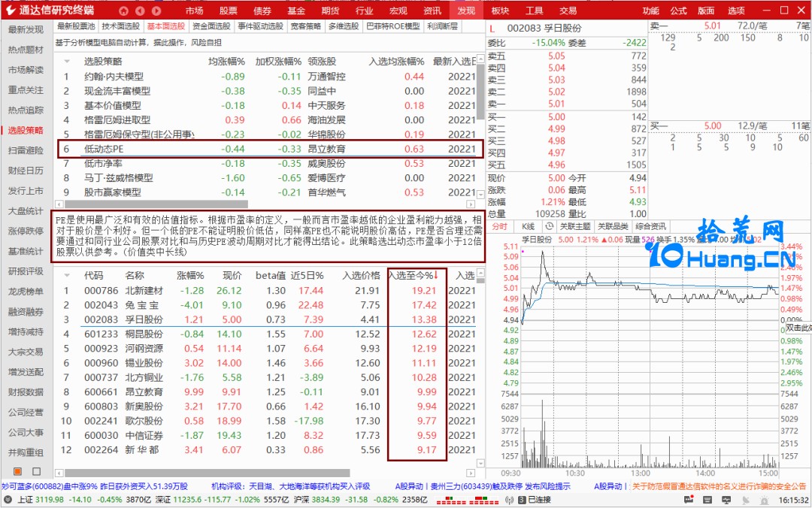Switch to 宽客策略 tab
Screen dimensions: 812x508
pyautogui.click(x=305, y=26)
